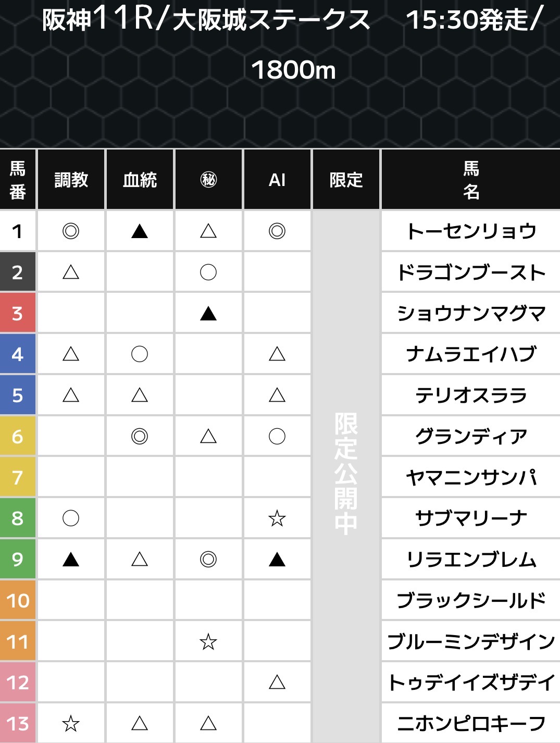Click the star mark in horse 11's ㊙ cell

click(x=208, y=641)
